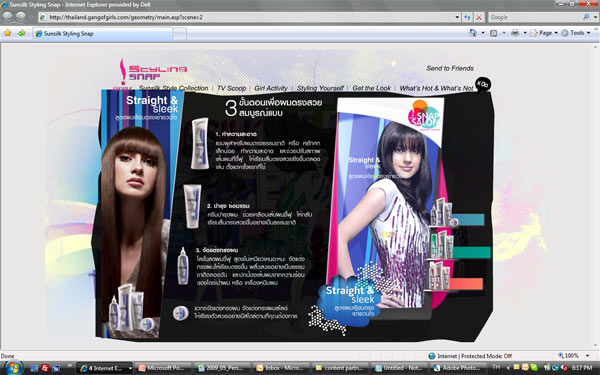Click the blue shelf color bar
The height and width of the screenshot is (375, 600).
pos(469,220)
